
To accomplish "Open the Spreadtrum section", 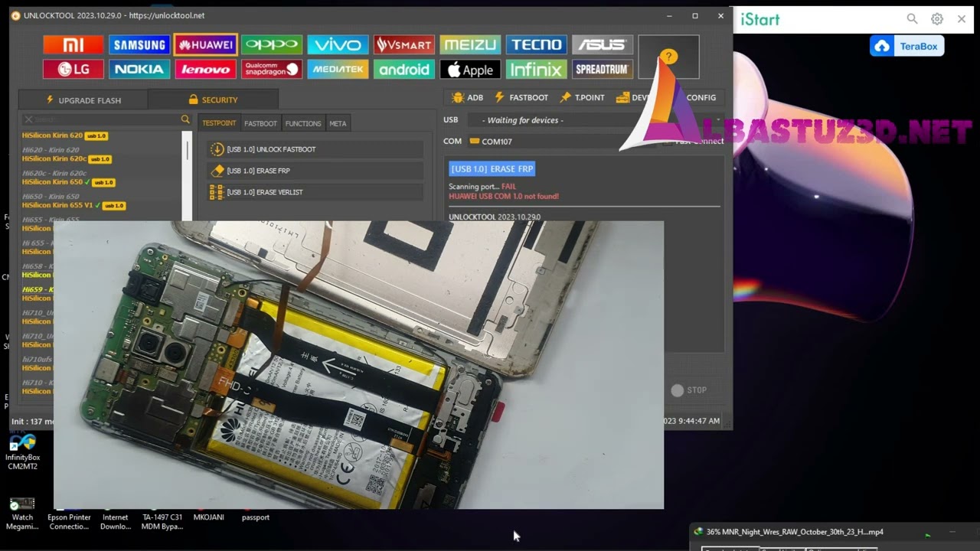I will click(x=603, y=70).
